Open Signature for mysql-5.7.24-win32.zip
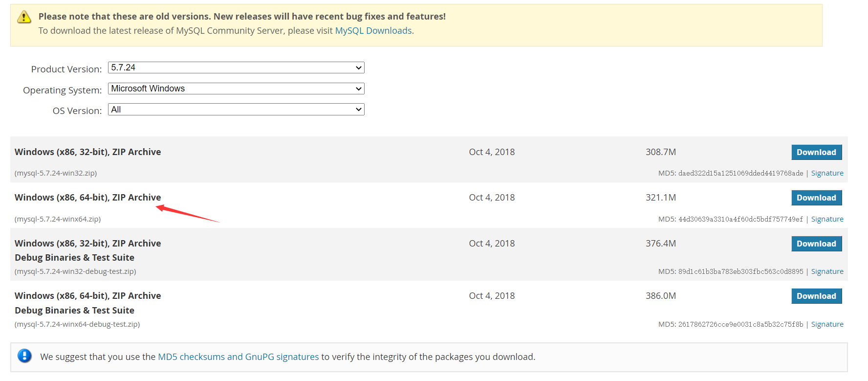The image size is (868, 381). (x=827, y=173)
